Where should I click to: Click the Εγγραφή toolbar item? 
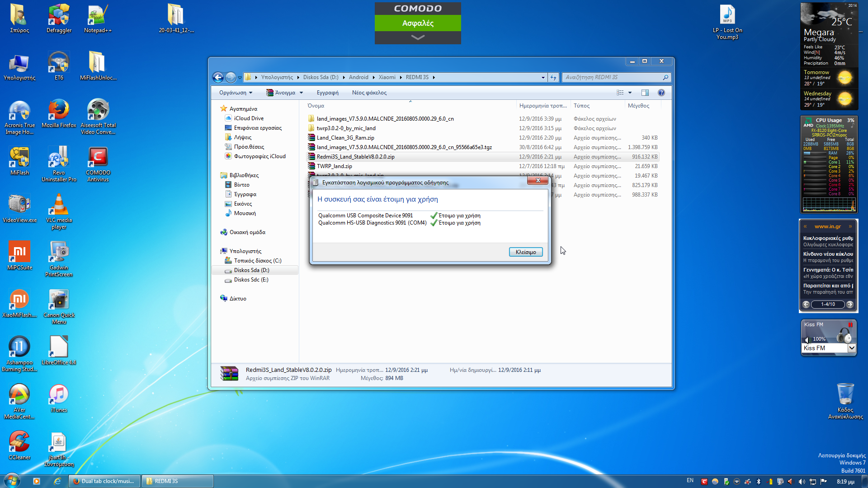click(x=327, y=93)
